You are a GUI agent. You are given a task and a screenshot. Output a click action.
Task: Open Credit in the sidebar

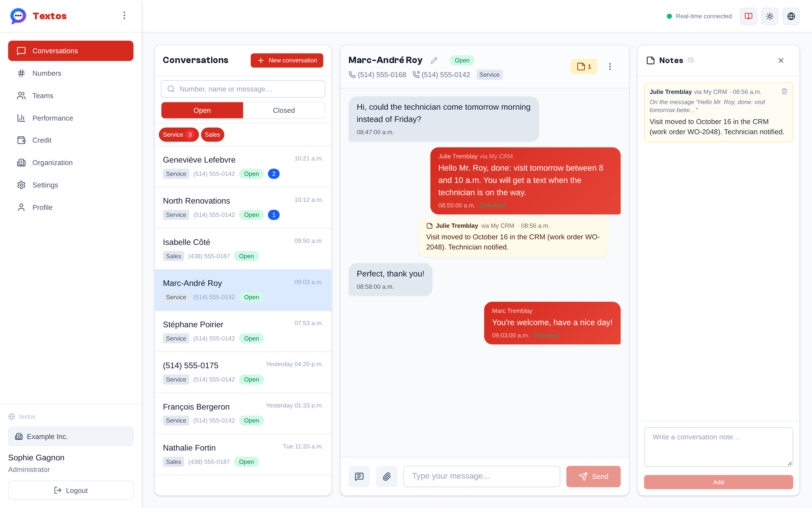coord(71,140)
